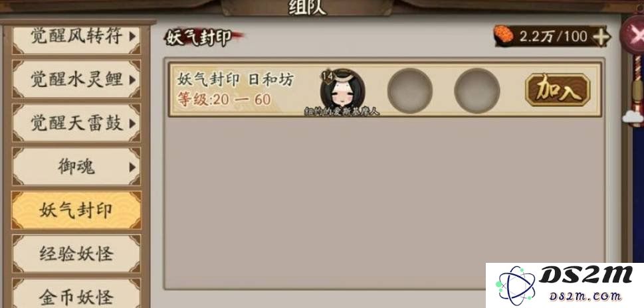
Task: Click the orange sushi stamina icon
Action: coord(504,35)
